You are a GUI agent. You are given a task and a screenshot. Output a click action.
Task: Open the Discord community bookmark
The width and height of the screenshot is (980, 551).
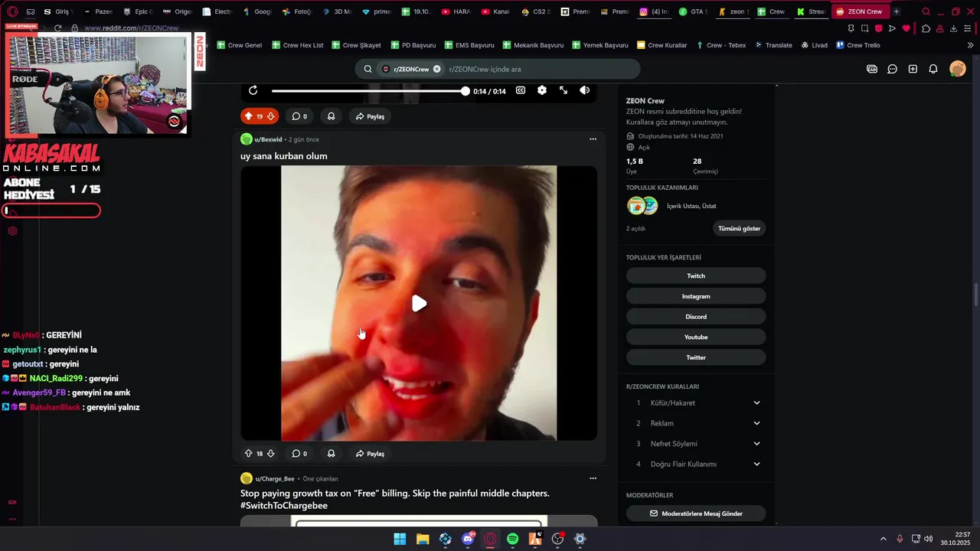click(696, 317)
